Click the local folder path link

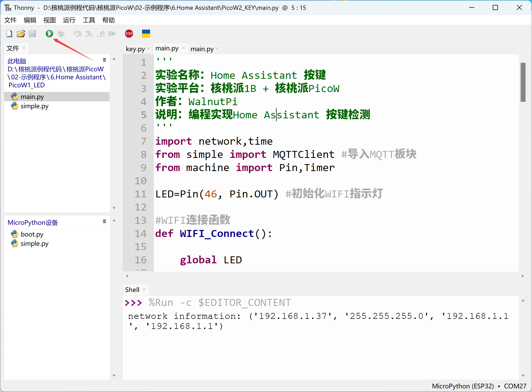pos(56,77)
